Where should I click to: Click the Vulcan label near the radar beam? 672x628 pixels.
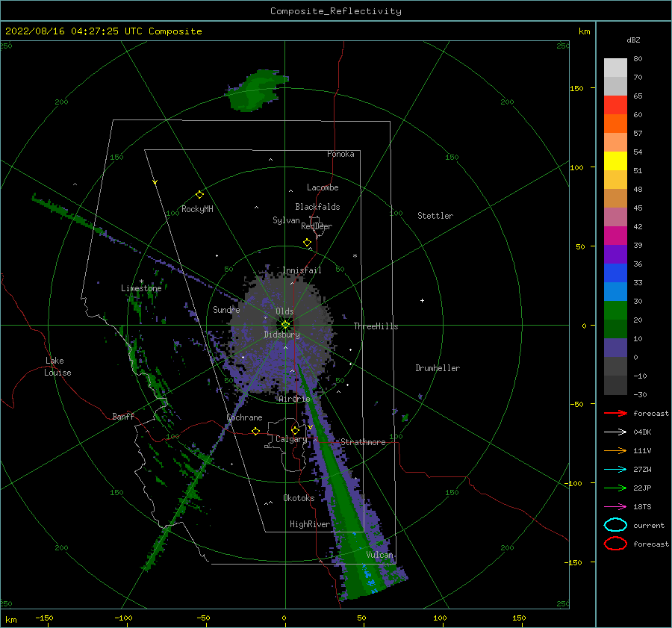[x=379, y=555]
